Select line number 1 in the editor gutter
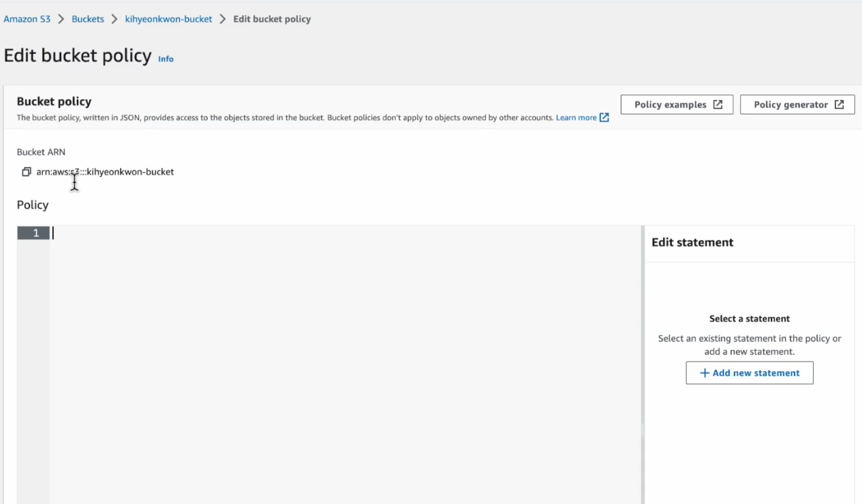862x504 pixels. point(33,233)
